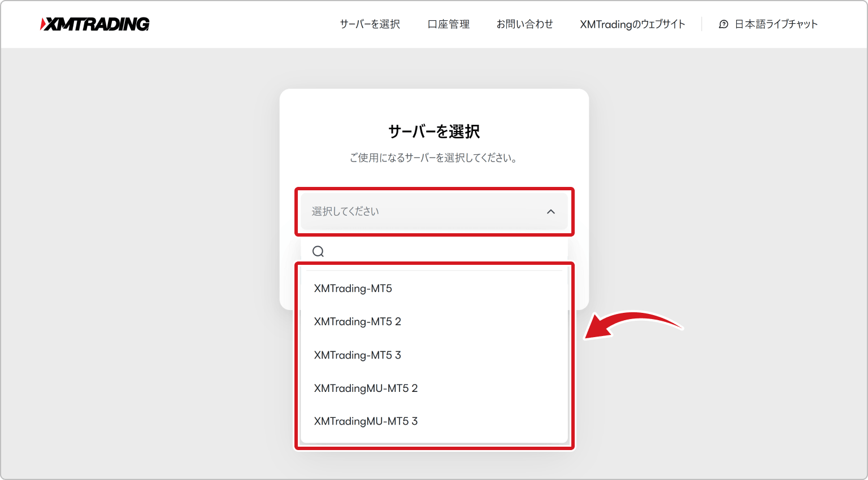Image resolution: width=868 pixels, height=480 pixels.
Task: Select the XMTradingMU-MT5 2 server option
Action: tap(434, 388)
